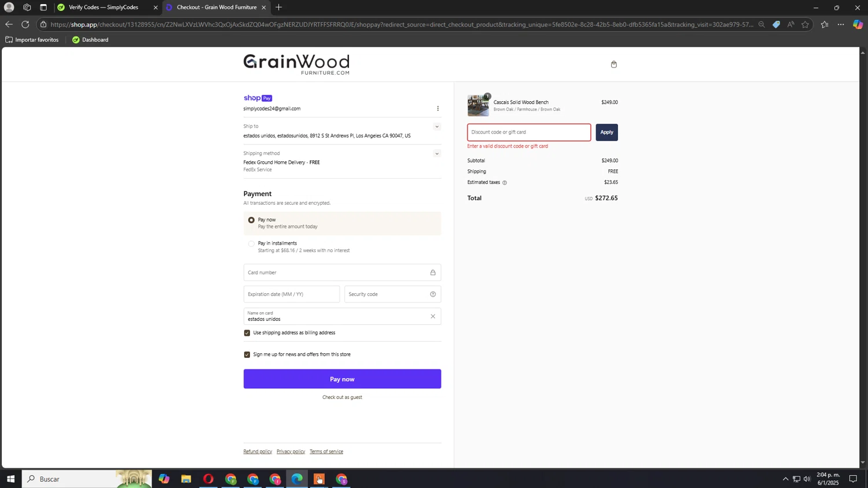Focus the Card number field
The height and width of the screenshot is (488, 868).
[342, 273]
